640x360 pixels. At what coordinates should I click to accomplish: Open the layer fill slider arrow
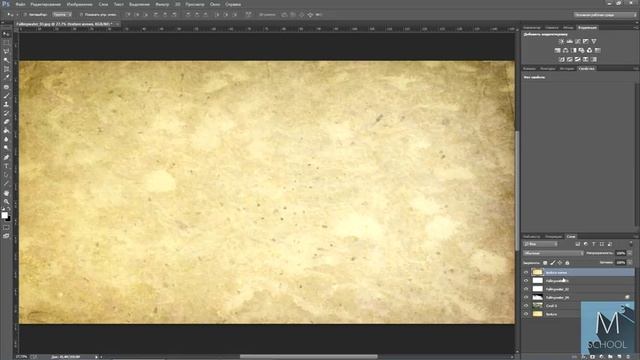point(630,263)
